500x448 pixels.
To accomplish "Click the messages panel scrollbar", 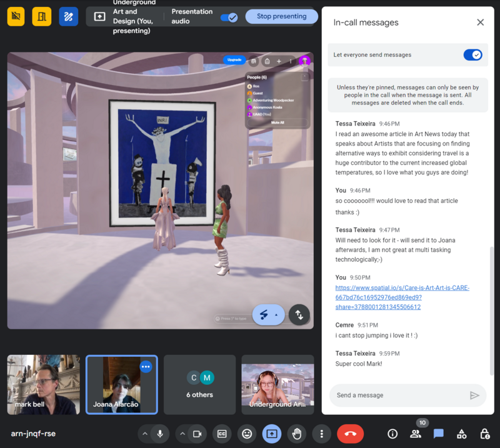I will coord(491,311).
